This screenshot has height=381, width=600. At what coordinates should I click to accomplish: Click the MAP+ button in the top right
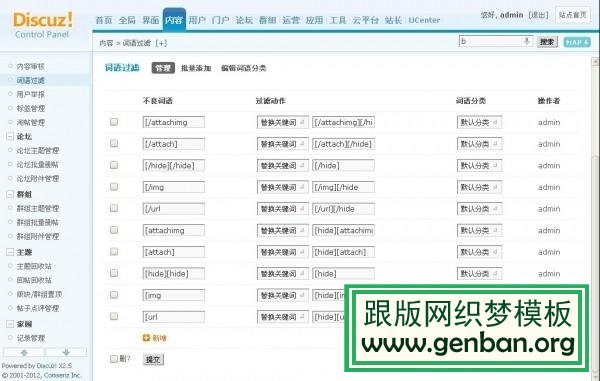tap(577, 42)
